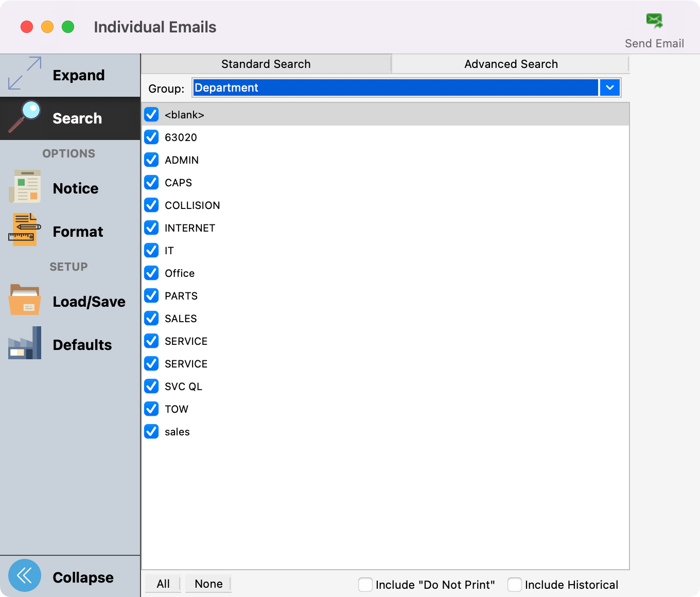Uncheck the ADMIN department checkbox
Image resolution: width=700 pixels, height=597 pixels.
tap(151, 160)
